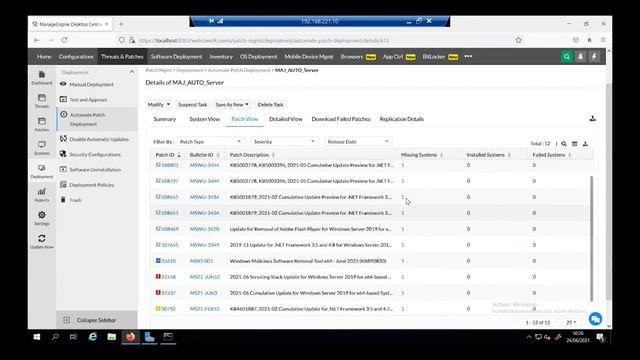Change the rows-per-page 25 dropdown
The width and height of the screenshot is (640, 360).
[571, 322]
